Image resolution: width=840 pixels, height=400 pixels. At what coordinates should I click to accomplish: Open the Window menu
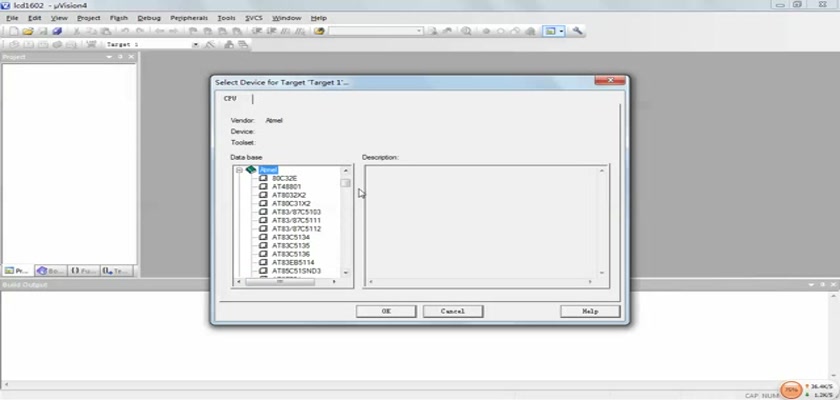click(x=287, y=18)
